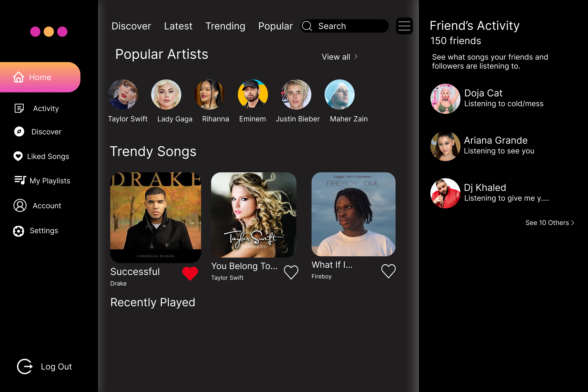The width and height of the screenshot is (588, 392).
Task: Unlike the song Successful by Drake
Action: (190, 274)
